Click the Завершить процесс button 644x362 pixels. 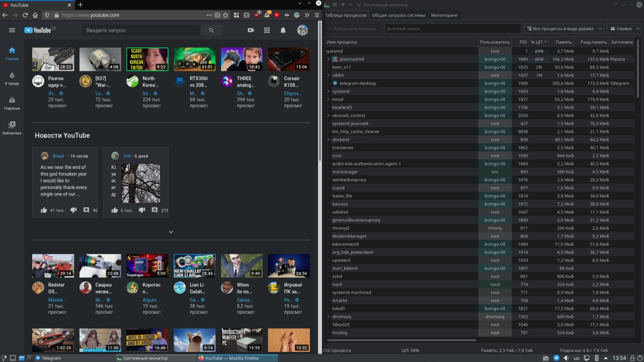point(352,29)
